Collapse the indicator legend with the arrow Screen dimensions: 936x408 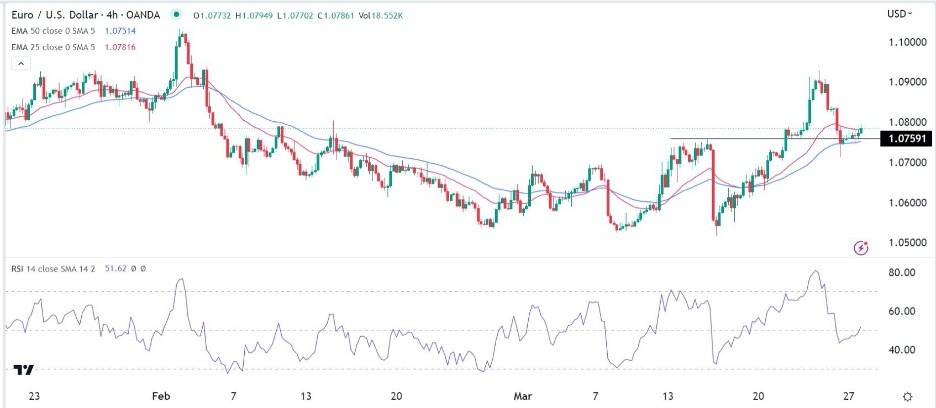[21, 64]
